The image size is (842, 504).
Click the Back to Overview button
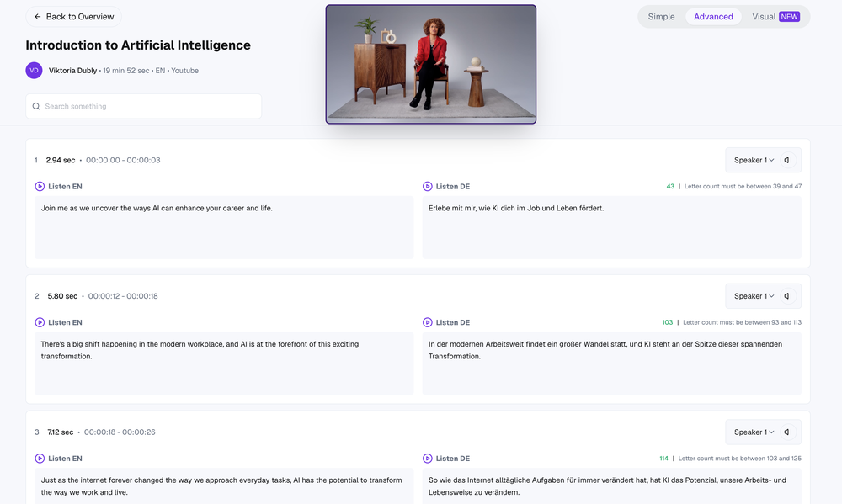[73, 17]
